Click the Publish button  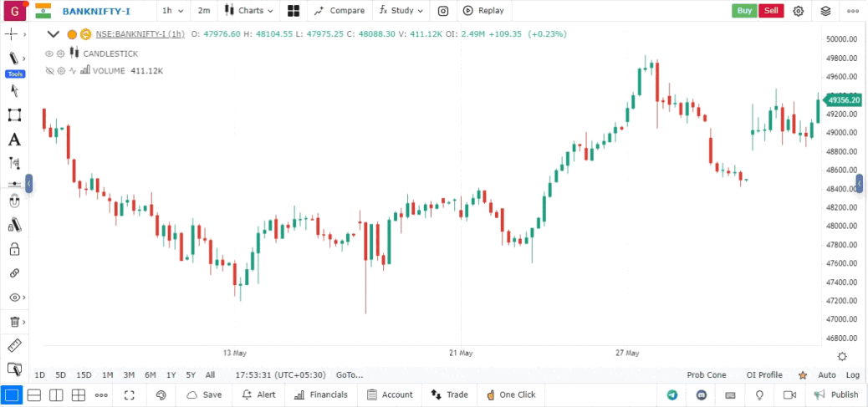point(836,395)
